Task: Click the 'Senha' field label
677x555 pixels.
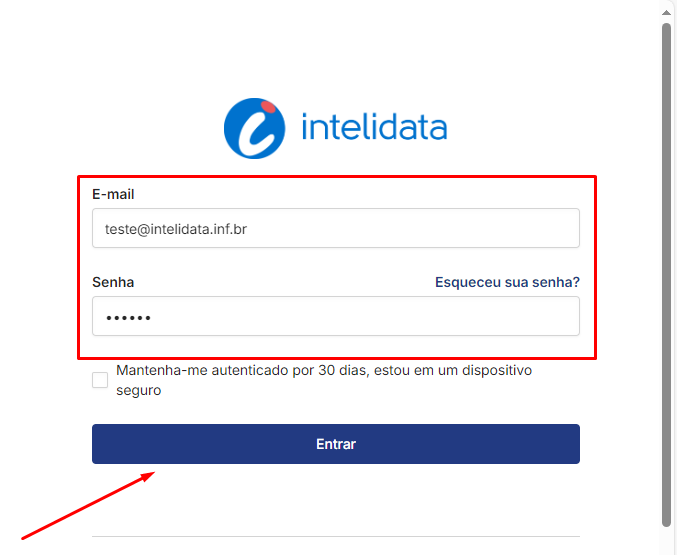Action: point(113,282)
